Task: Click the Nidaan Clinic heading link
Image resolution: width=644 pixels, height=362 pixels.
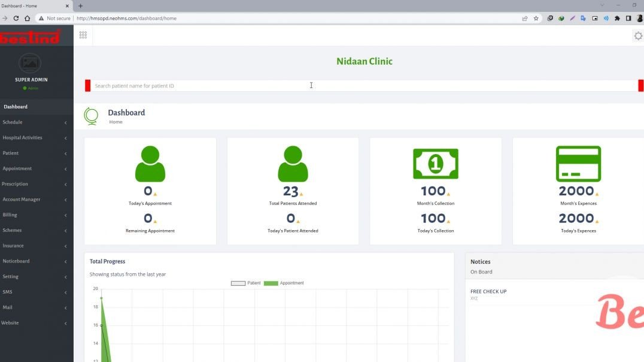Action: 364,61
